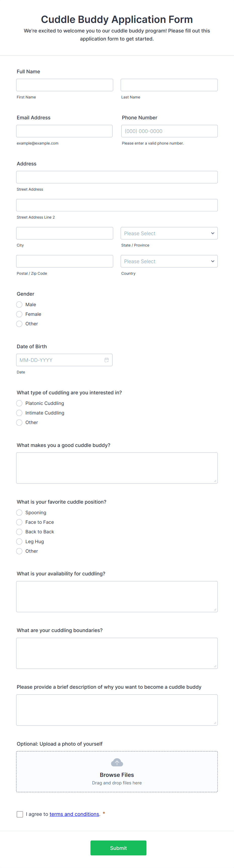Image resolution: width=234 pixels, height=868 pixels.
Task: Click the Email Address field
Action: tap(64, 131)
